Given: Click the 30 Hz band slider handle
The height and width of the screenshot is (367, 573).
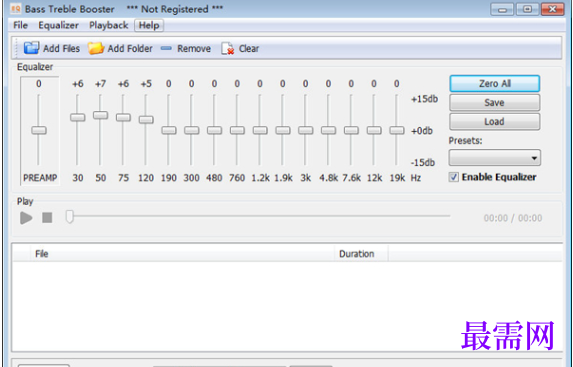Looking at the screenshot, I should tap(77, 117).
